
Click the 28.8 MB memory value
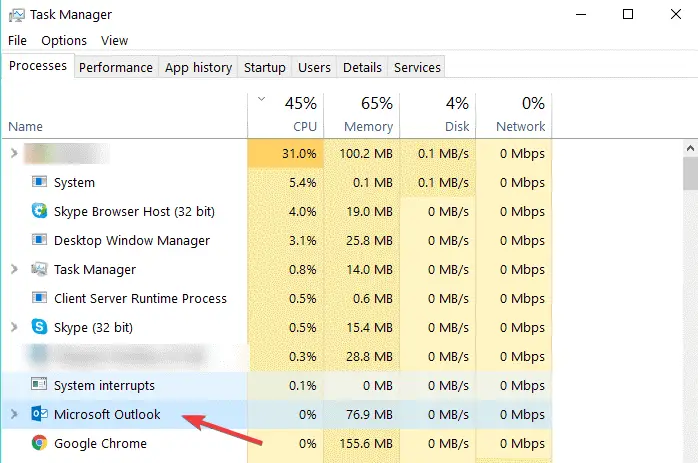point(369,357)
